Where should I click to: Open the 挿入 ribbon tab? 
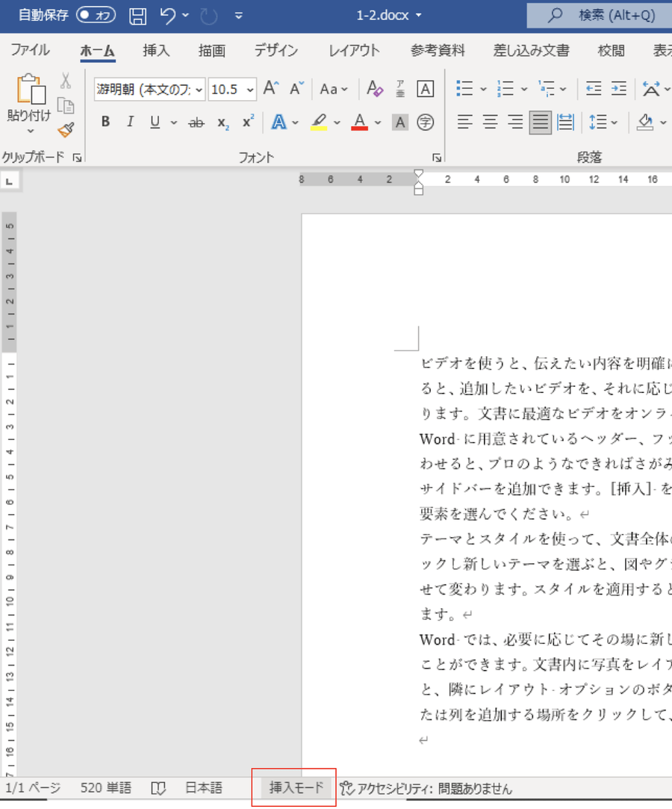point(156,51)
